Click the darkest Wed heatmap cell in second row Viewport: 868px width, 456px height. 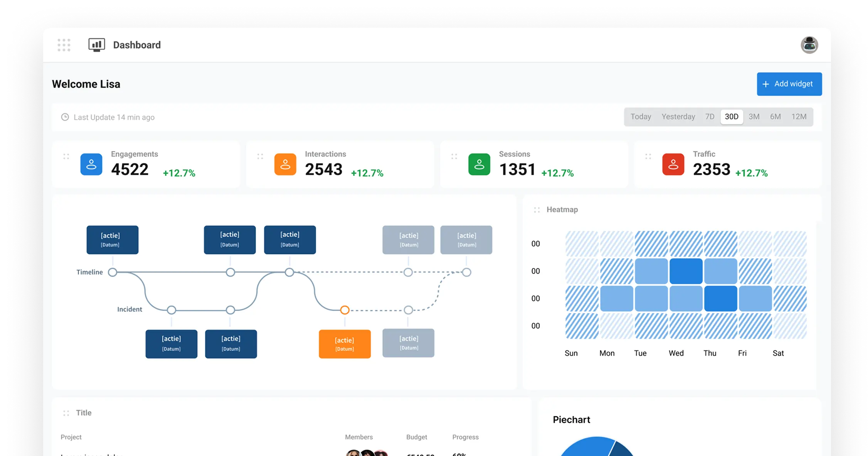(x=686, y=271)
